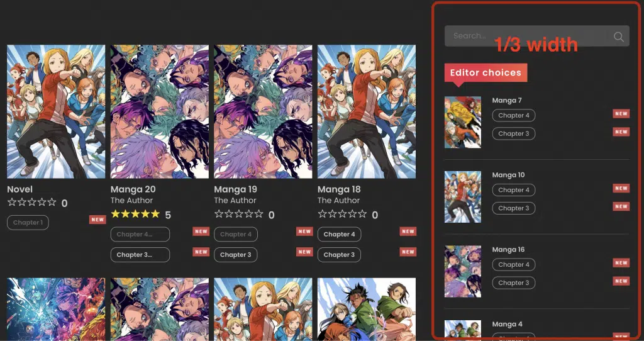The height and width of the screenshot is (341, 644).
Task: Open Chapter 4 of Manga 20
Action: [x=140, y=234]
